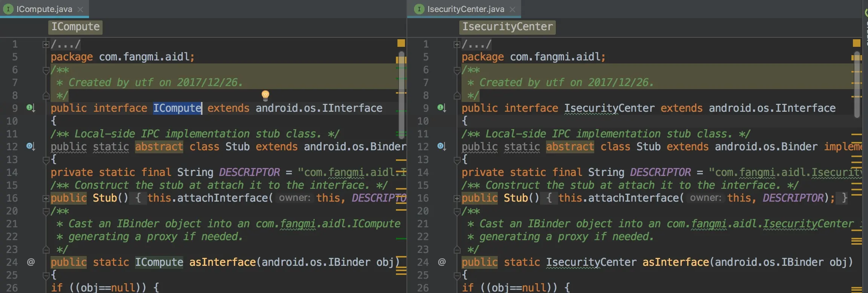This screenshot has height=293, width=868.
Task: Switch to the ICompute.java tab
Action: pos(44,9)
